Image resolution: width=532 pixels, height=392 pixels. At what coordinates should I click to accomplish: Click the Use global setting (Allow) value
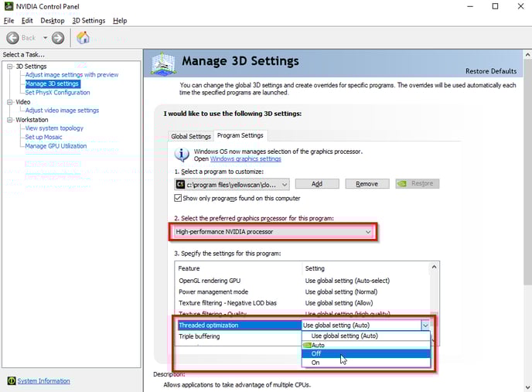pos(339,303)
